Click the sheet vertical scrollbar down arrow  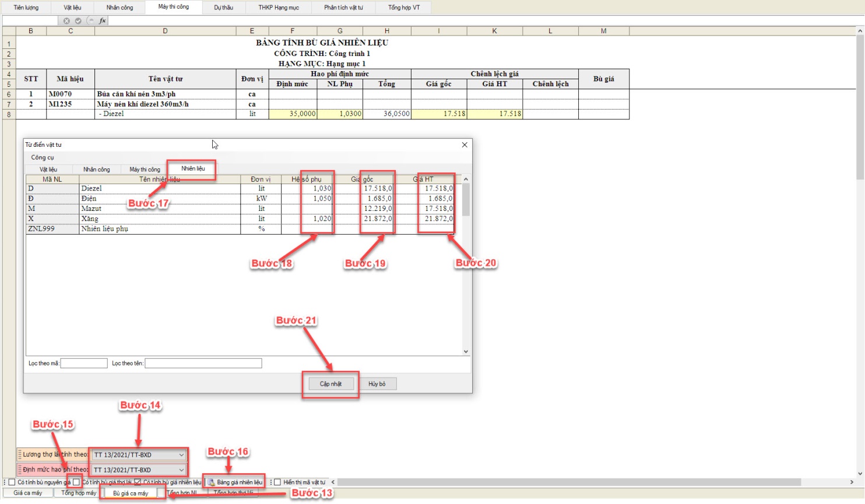point(860,474)
